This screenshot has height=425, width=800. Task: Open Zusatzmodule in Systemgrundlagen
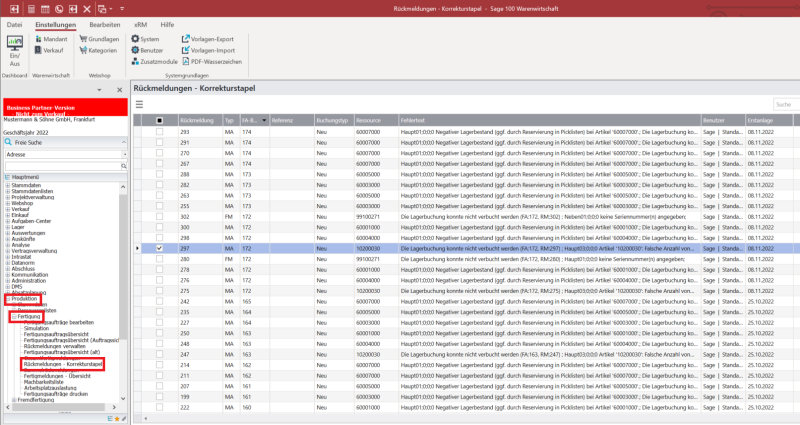coord(157,61)
